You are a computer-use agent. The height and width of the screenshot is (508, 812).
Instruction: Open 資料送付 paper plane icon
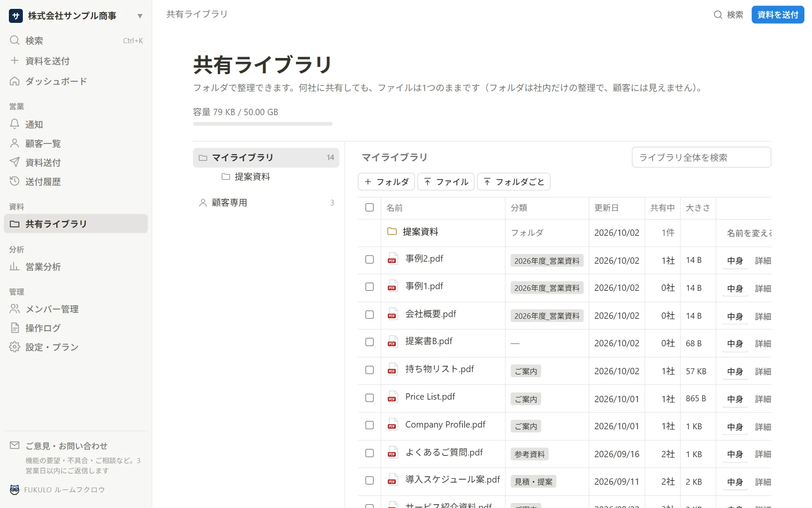pos(15,162)
